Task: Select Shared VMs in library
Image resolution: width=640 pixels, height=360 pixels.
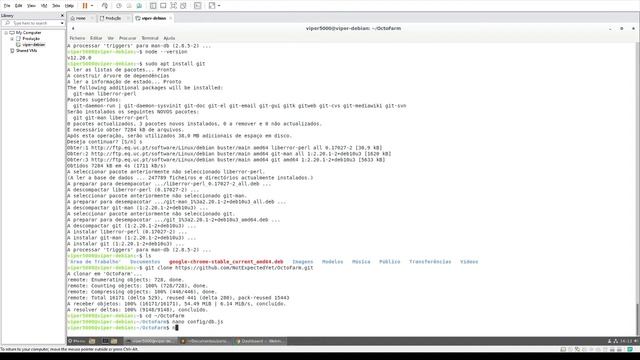Action: (27, 51)
